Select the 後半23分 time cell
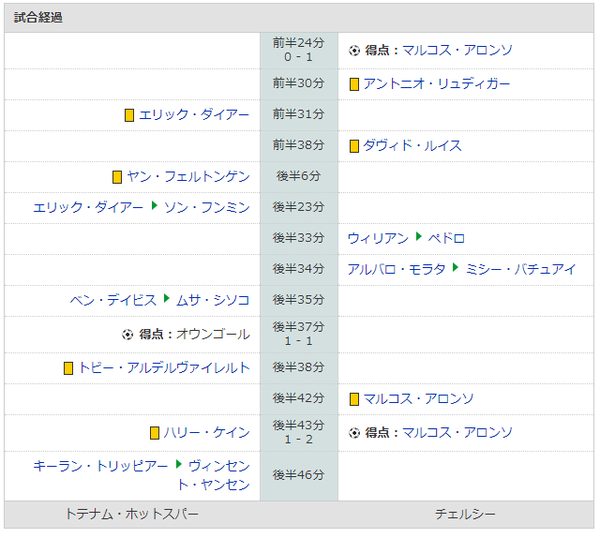 (298, 208)
